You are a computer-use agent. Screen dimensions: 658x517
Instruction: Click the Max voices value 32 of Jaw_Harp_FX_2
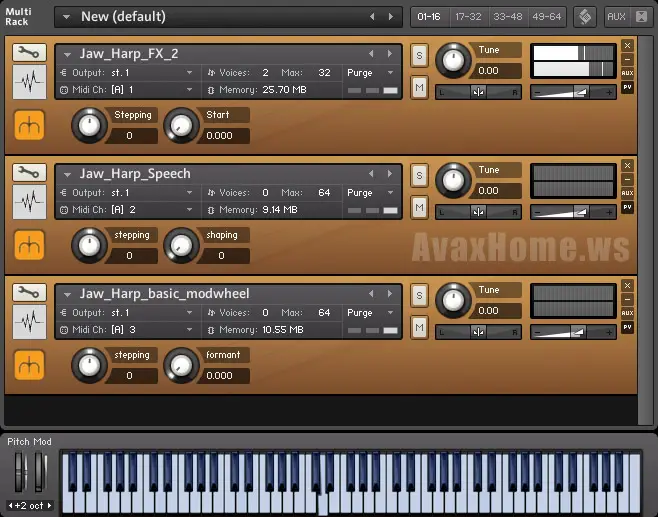[x=324, y=73]
